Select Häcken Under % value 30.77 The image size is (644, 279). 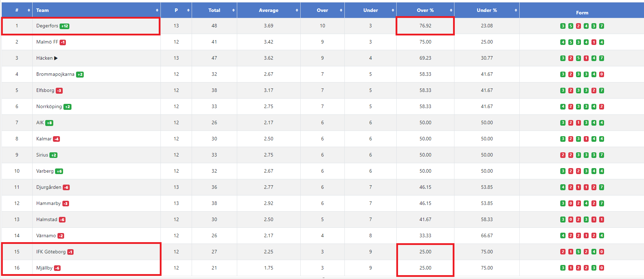(487, 58)
